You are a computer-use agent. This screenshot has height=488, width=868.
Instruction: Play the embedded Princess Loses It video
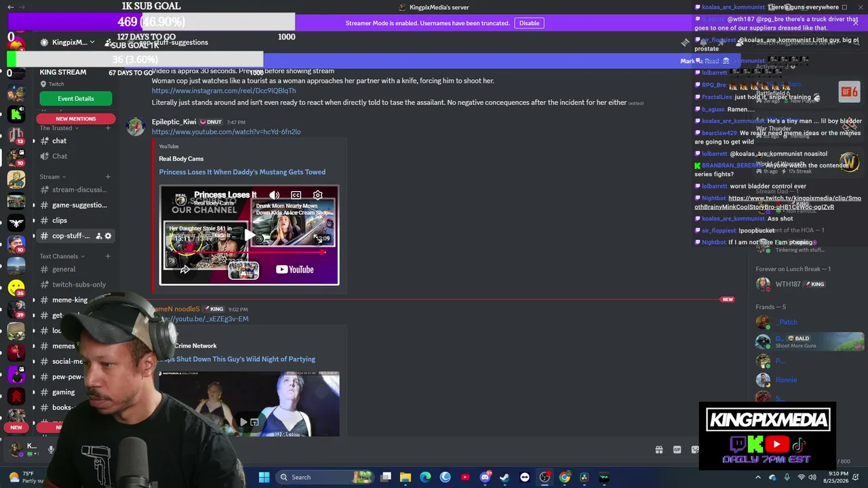pos(250,236)
